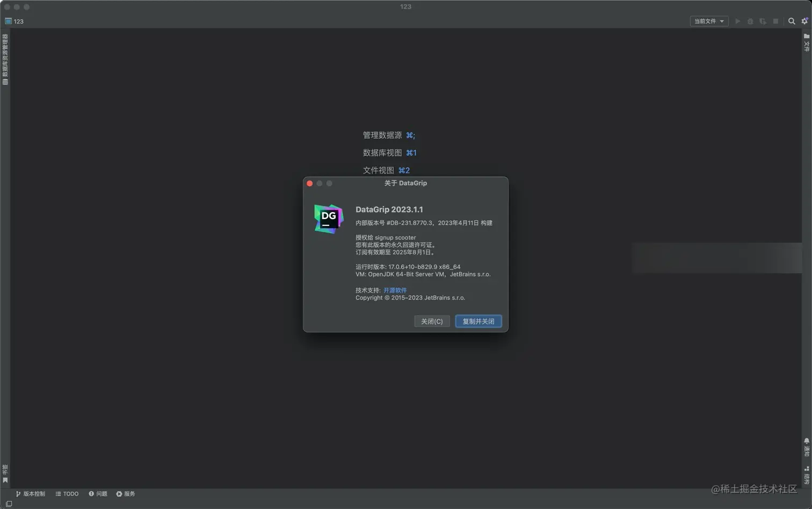The width and height of the screenshot is (812, 509).
Task: Click the 运行时版本 17.0.6+10-b829.9 line
Action: 408,267
